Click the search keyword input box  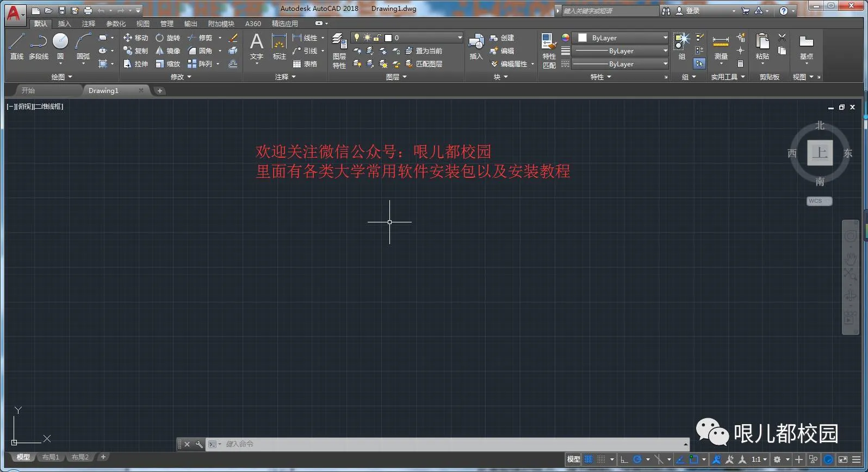pyautogui.click(x=610, y=10)
